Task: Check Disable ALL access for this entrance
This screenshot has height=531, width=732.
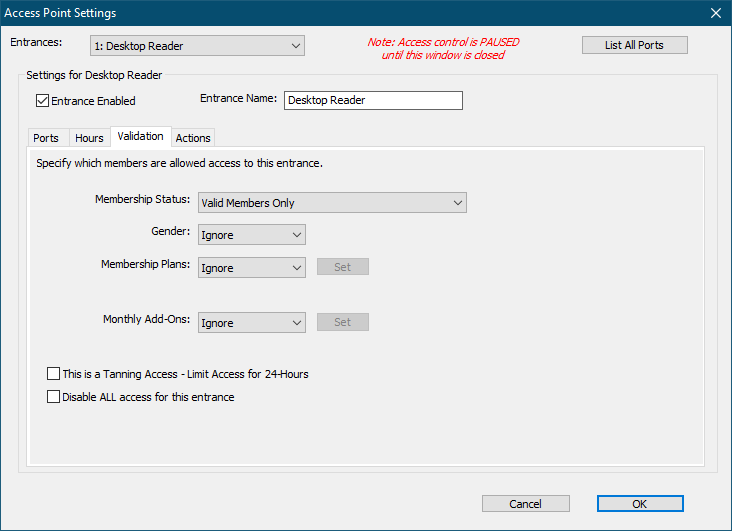Action: click(54, 397)
